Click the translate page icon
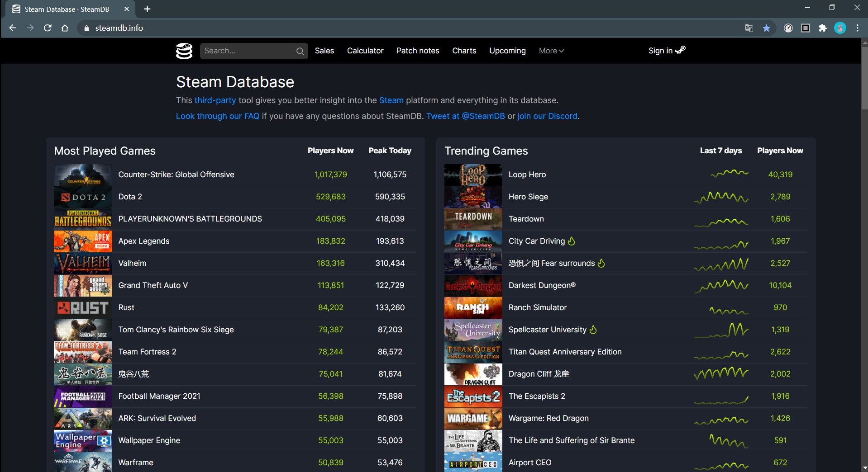Viewport: 868px width, 472px height. coord(749,28)
